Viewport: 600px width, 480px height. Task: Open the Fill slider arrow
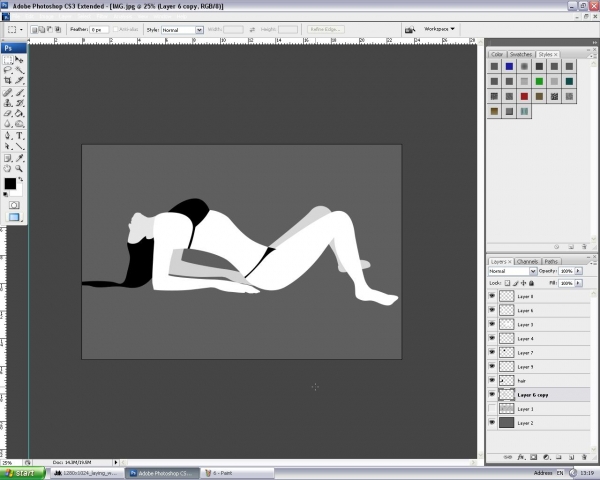579,283
